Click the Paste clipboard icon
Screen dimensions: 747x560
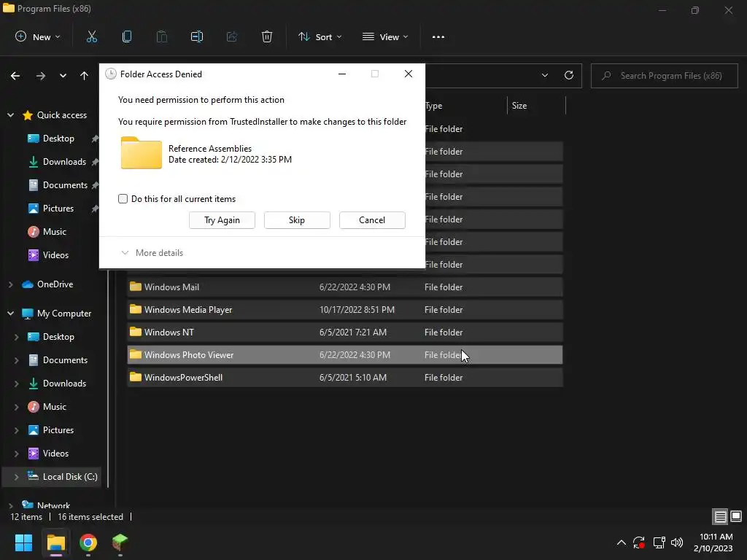pyautogui.click(x=162, y=36)
